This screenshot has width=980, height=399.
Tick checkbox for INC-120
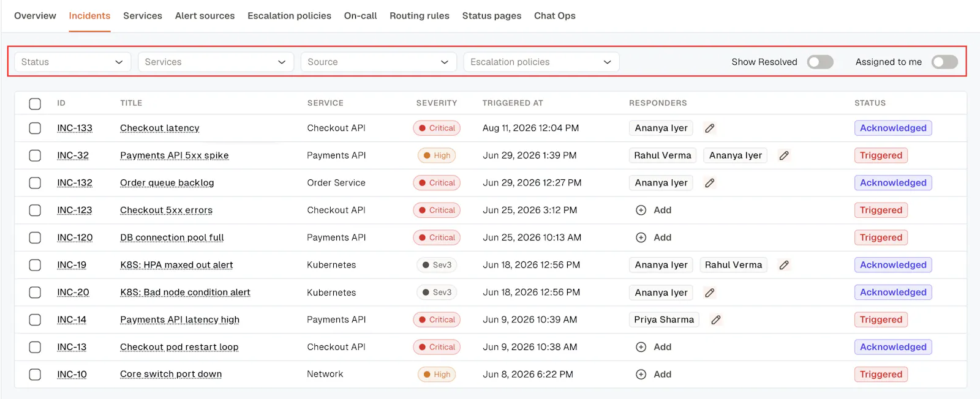click(35, 237)
